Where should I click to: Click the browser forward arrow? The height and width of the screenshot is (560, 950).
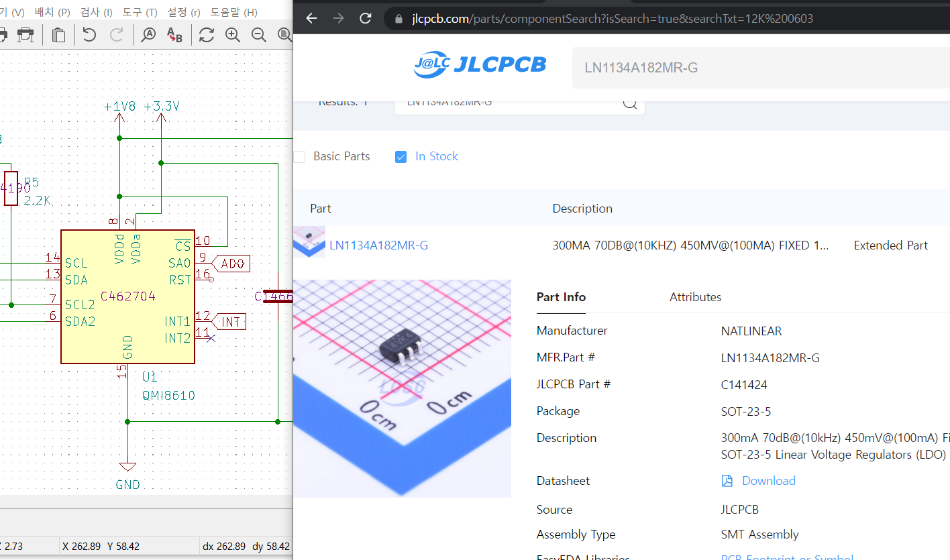click(338, 18)
